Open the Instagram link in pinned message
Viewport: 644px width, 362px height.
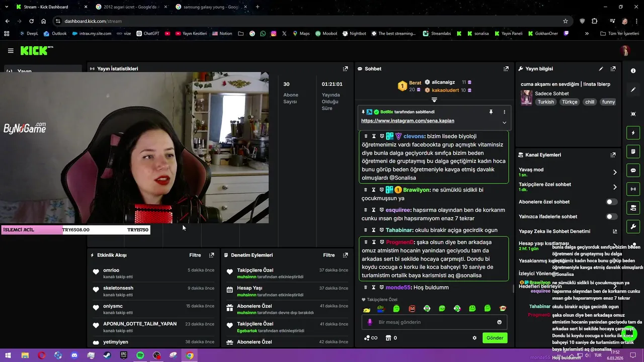tap(408, 121)
